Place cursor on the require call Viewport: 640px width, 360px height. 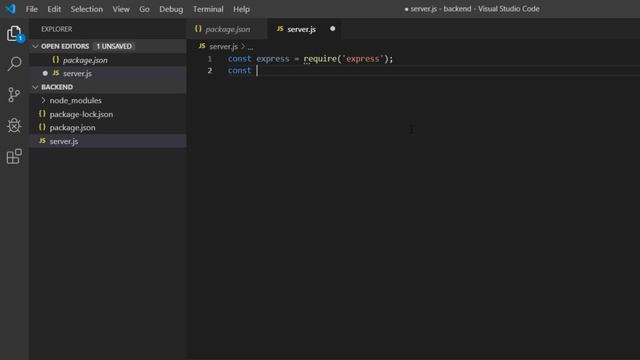pos(320,59)
